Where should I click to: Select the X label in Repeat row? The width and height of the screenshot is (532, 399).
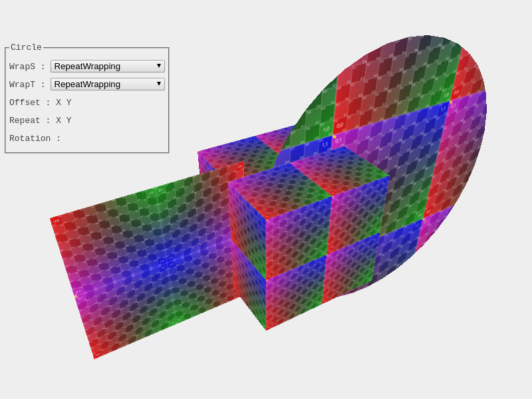[59, 121]
